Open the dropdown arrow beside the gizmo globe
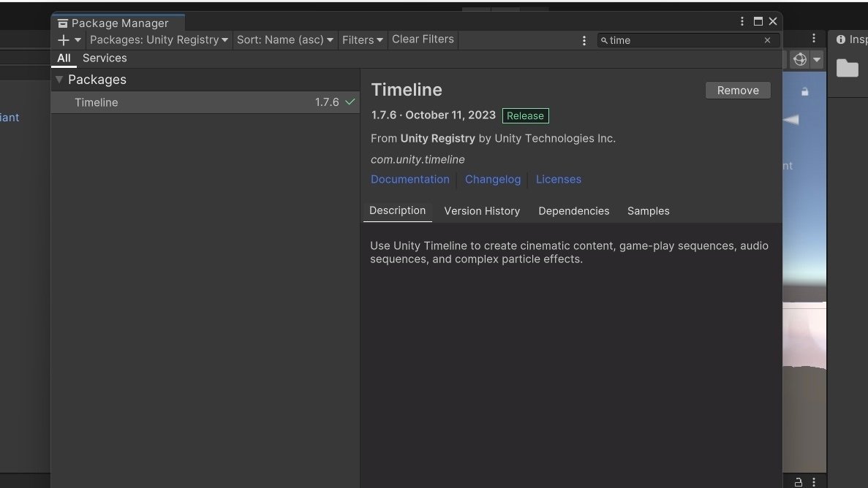Image resolution: width=868 pixels, height=488 pixels. [817, 59]
